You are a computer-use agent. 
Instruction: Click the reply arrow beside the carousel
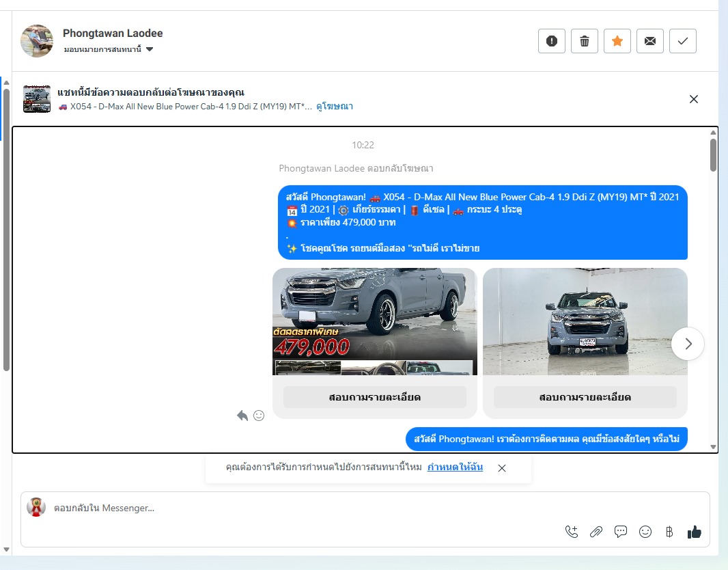pyautogui.click(x=242, y=416)
